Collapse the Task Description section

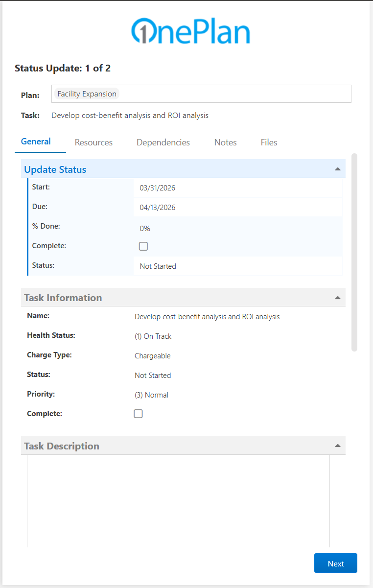click(337, 446)
